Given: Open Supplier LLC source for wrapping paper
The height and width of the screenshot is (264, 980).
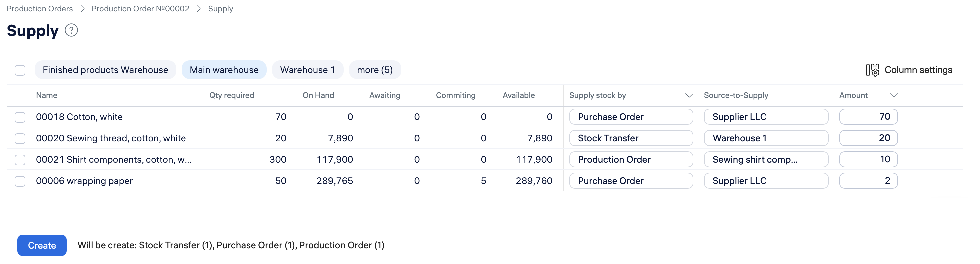Looking at the screenshot, I should point(766,181).
